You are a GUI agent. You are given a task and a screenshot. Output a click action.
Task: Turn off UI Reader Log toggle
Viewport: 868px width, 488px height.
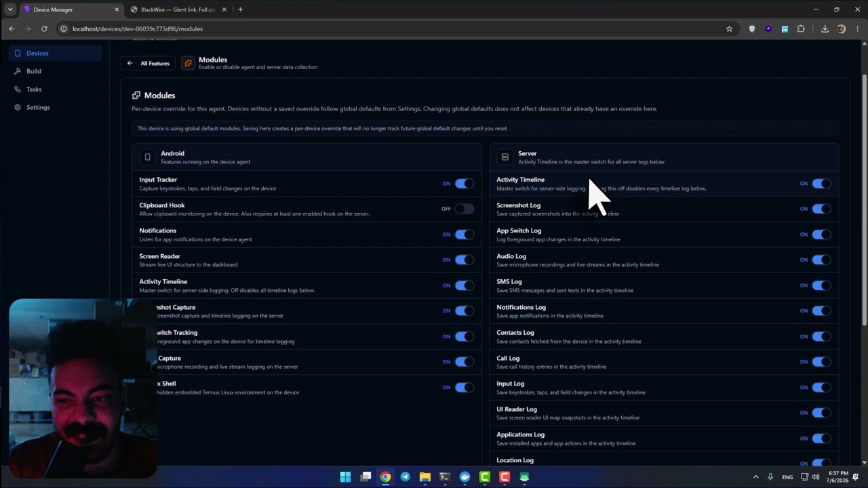pos(821,413)
